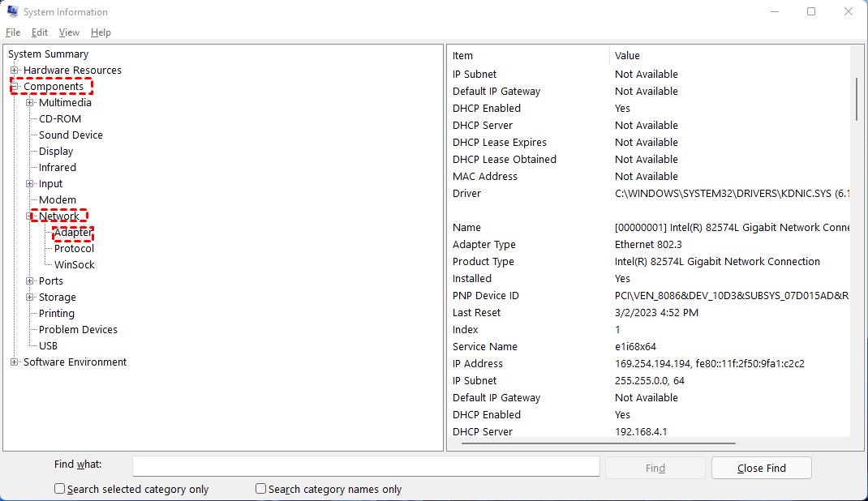This screenshot has width=868, height=501.
Task: Maximize the System Information window
Action: 811,11
